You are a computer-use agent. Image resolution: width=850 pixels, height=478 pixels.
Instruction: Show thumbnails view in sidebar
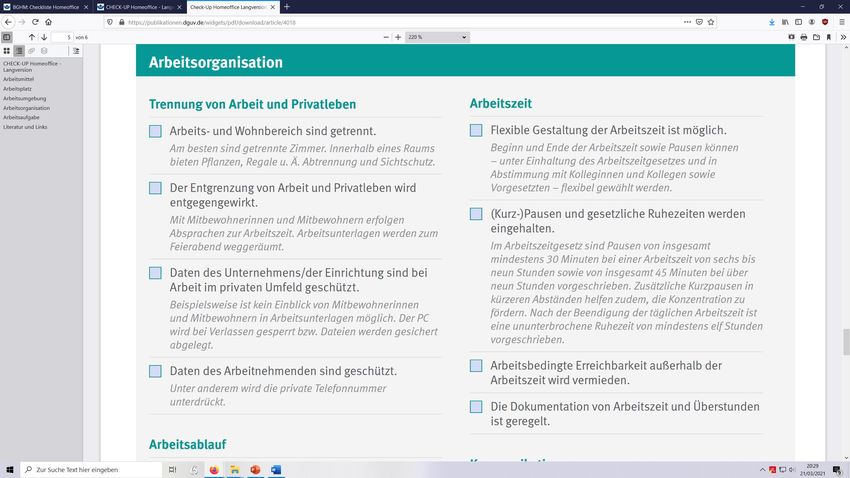tap(7, 50)
